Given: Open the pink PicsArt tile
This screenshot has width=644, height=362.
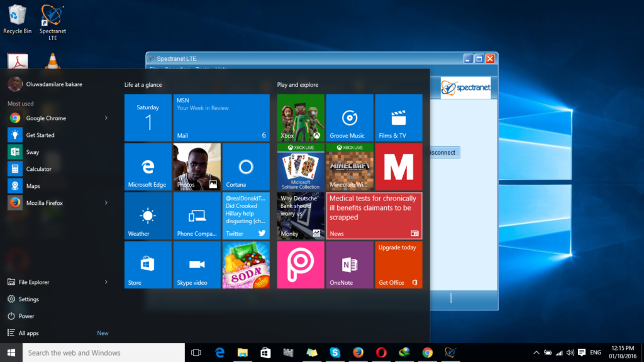Looking at the screenshot, I should (301, 265).
